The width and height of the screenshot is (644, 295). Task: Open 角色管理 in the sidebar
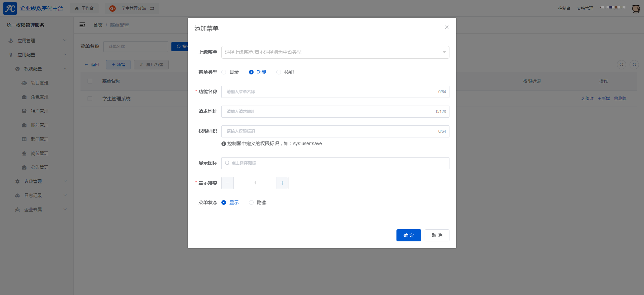[x=40, y=97]
